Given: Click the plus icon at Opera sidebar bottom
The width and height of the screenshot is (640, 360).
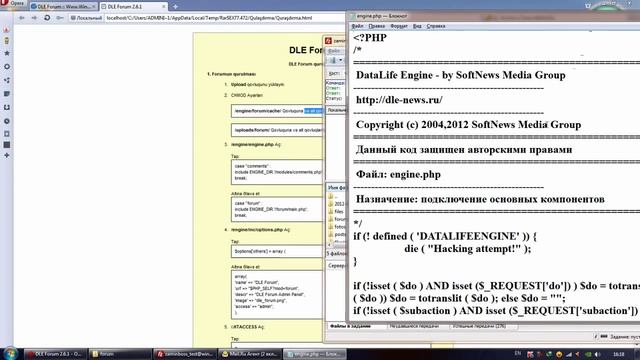Looking at the screenshot, I should coord(7,156).
